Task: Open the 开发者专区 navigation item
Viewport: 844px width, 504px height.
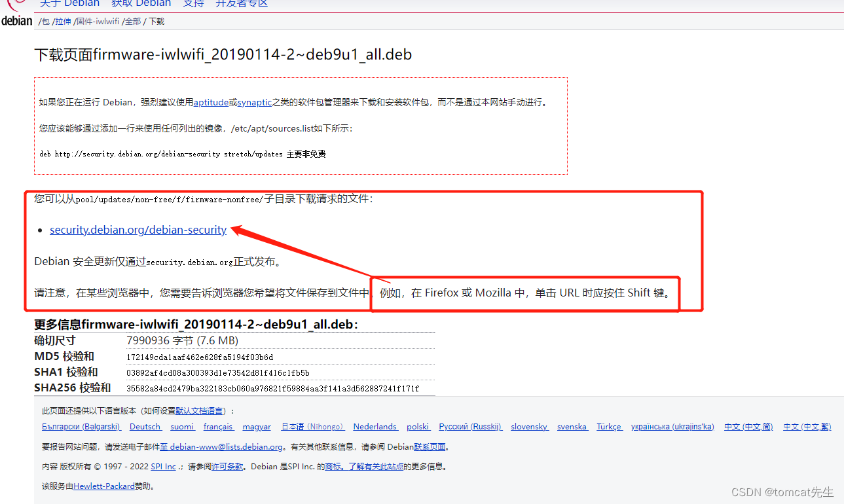Action: (x=242, y=3)
